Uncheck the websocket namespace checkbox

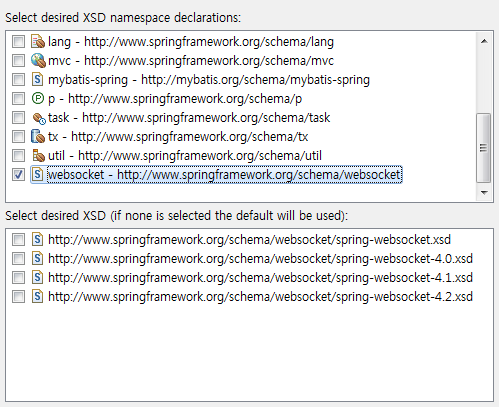[x=18, y=175]
